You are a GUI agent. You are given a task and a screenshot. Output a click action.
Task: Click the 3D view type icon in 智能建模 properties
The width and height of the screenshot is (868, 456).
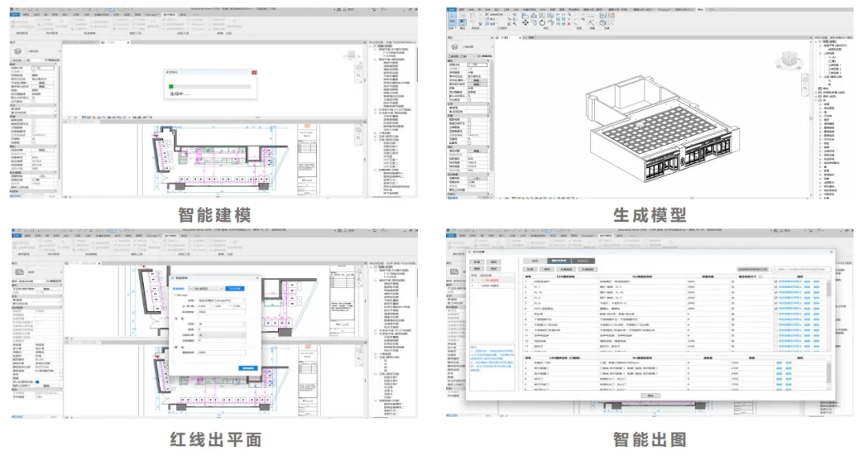[x=18, y=51]
